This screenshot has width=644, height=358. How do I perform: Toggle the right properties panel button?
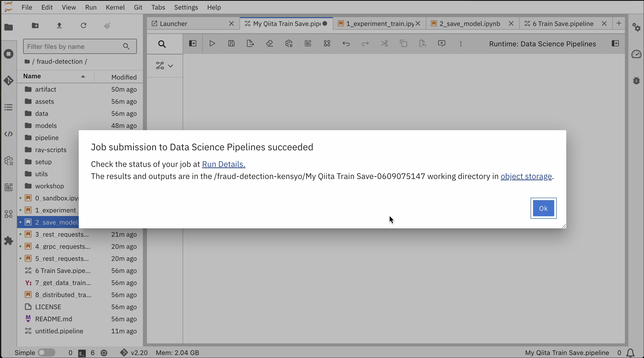(615, 44)
